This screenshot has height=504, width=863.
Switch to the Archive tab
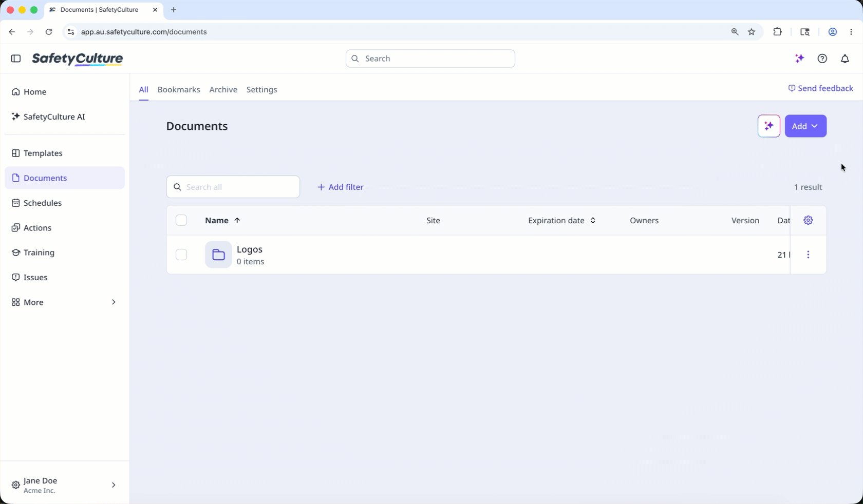223,89
